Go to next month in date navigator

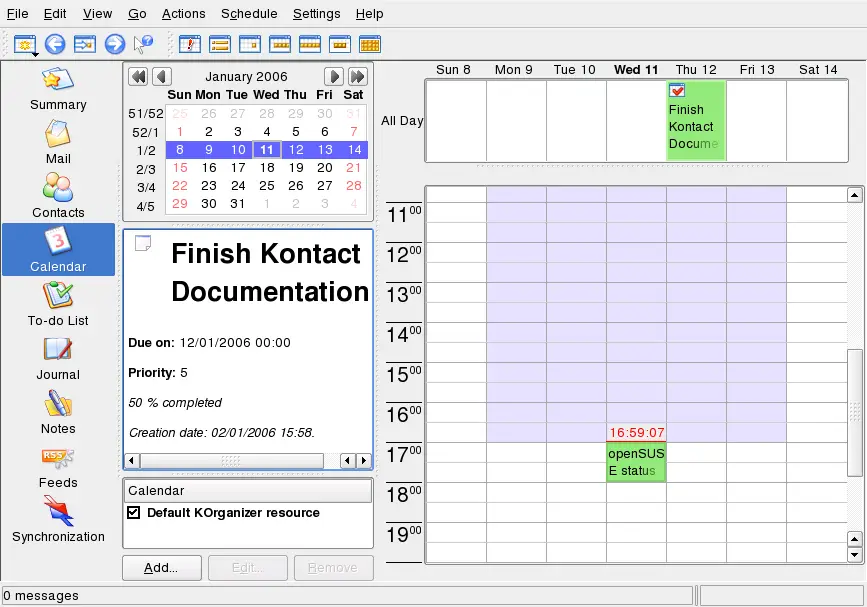[335, 77]
